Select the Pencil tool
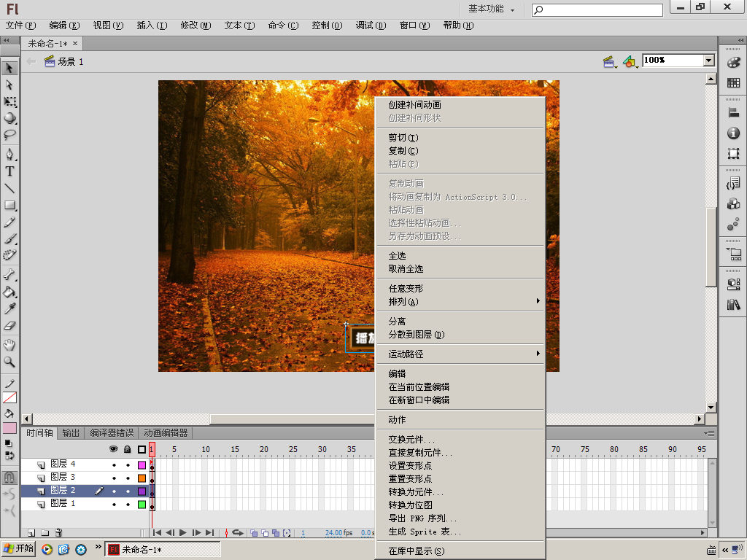The width and height of the screenshot is (747, 560). tap(9, 222)
